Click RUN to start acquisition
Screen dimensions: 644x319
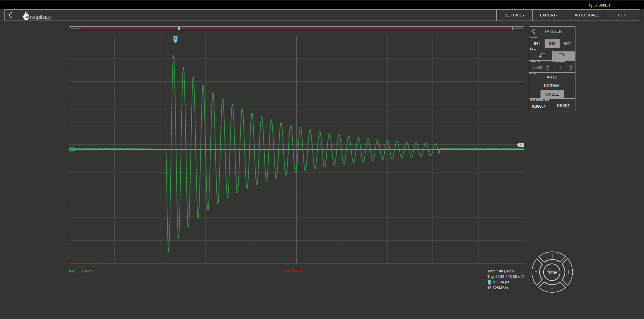pyautogui.click(x=622, y=15)
